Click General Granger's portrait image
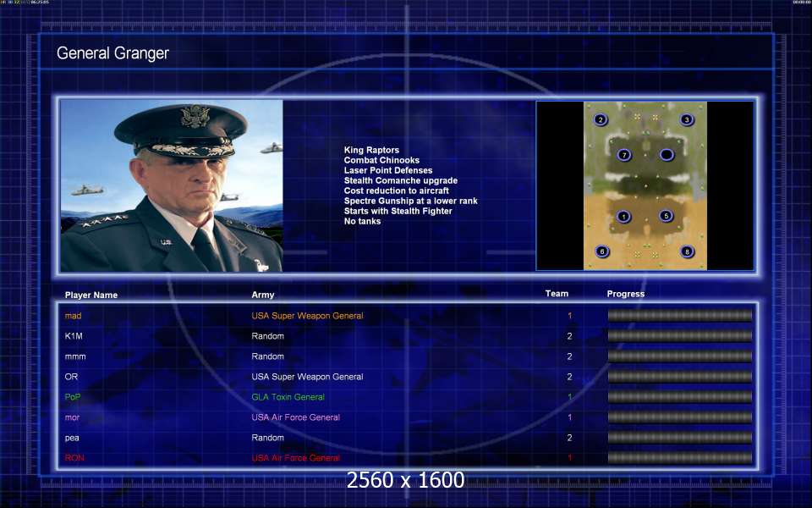Image resolution: width=812 pixels, height=508 pixels. [x=172, y=185]
